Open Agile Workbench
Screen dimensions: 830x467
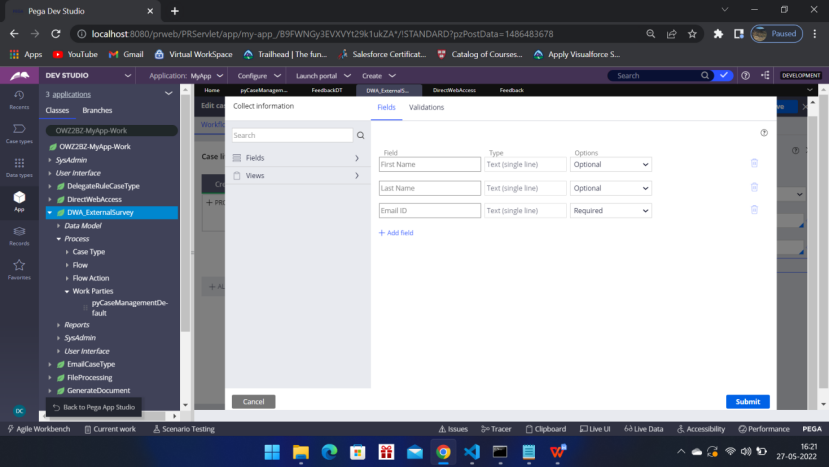tap(39, 429)
